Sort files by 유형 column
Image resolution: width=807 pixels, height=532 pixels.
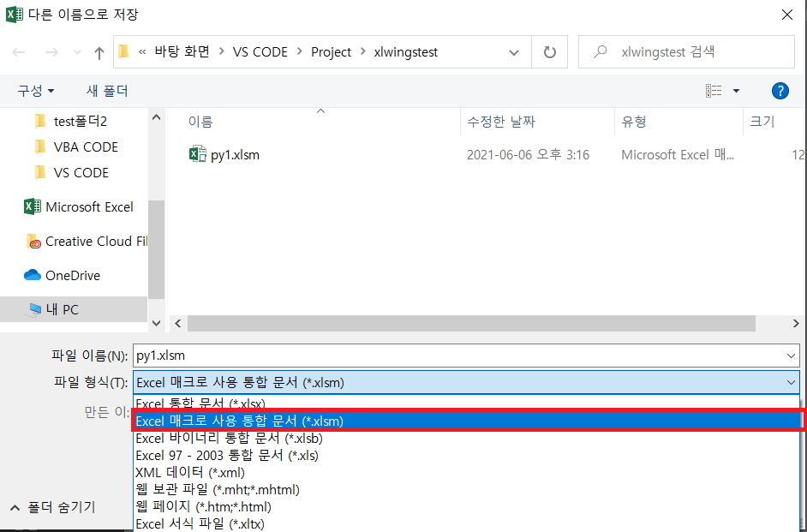(634, 122)
